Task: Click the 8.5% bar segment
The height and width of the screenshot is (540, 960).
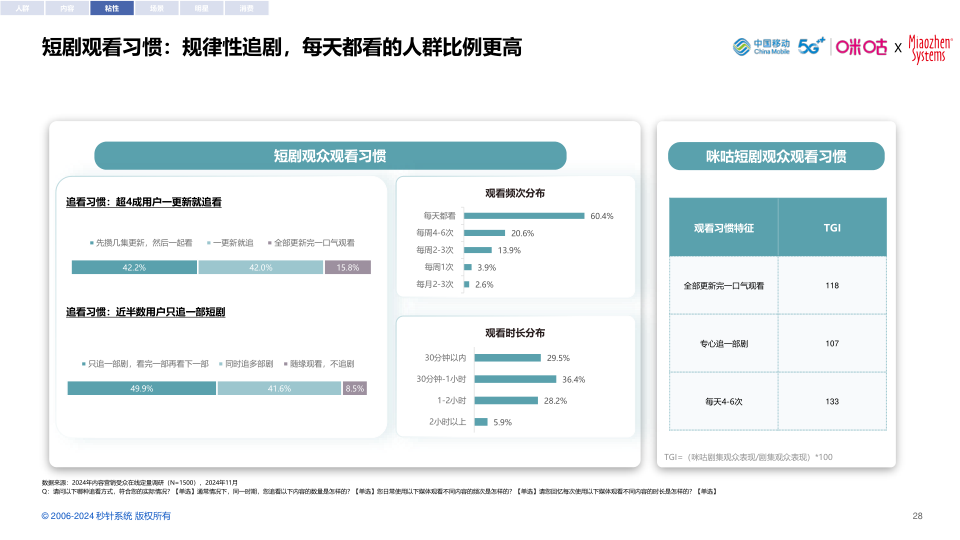Action: 354,388
